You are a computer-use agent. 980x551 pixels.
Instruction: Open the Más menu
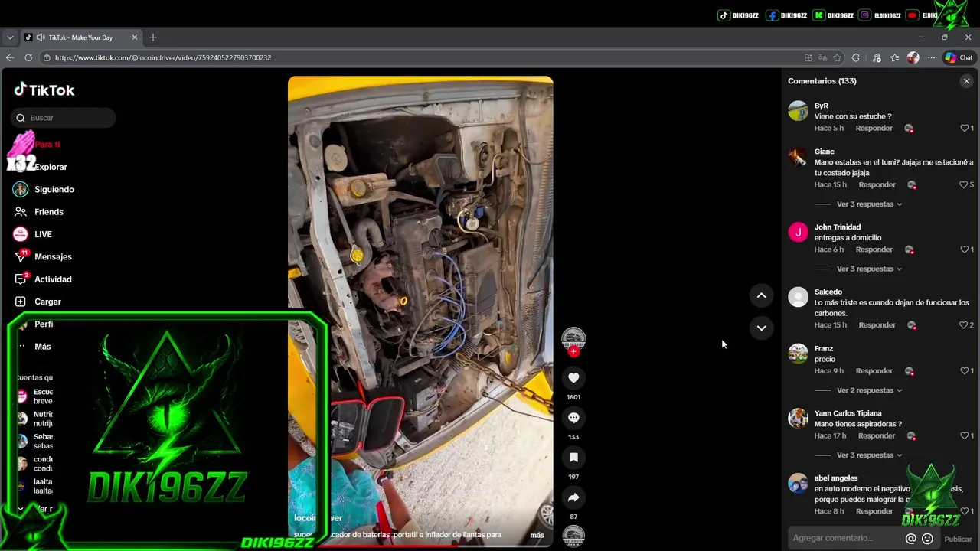pos(42,347)
